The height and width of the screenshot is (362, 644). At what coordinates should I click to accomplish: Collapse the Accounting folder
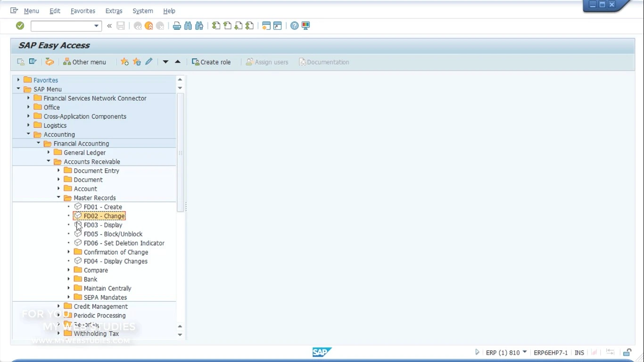click(28, 134)
